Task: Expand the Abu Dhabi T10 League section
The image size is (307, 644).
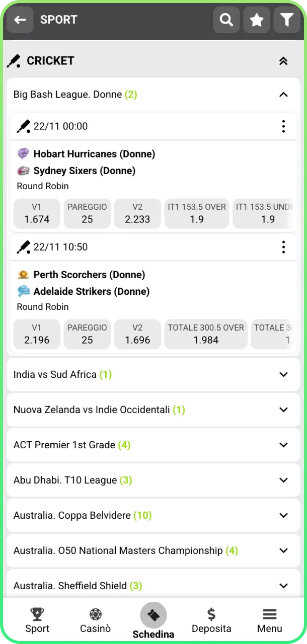Action: (x=283, y=480)
